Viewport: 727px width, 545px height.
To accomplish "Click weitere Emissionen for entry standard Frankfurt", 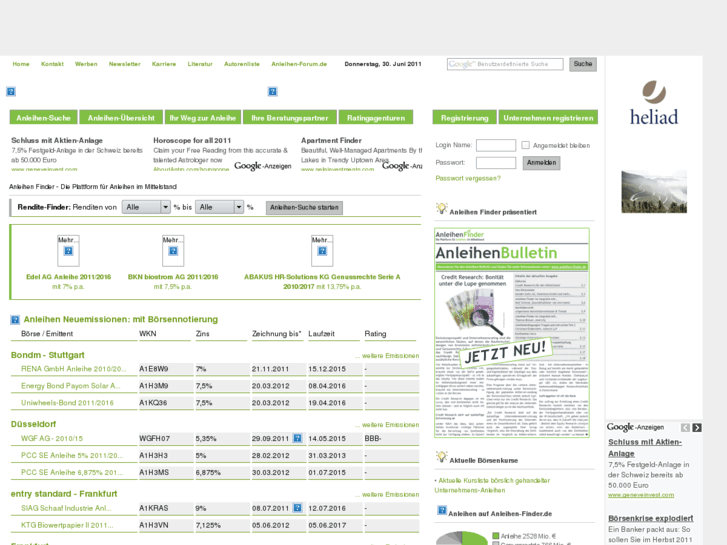I will click(x=390, y=494).
